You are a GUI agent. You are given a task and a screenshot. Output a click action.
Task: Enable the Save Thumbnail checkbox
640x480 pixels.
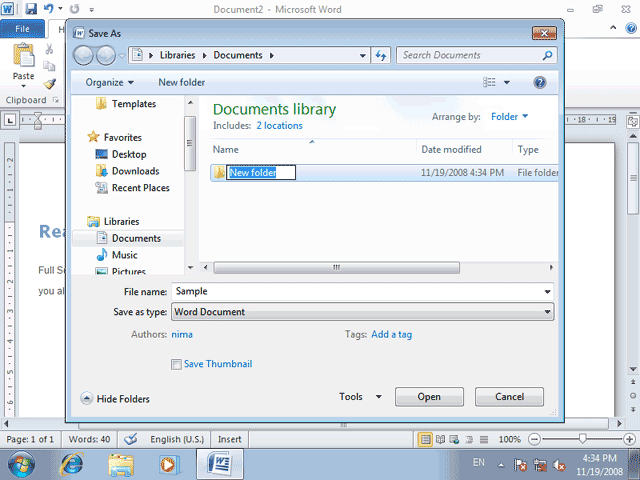pyautogui.click(x=176, y=364)
